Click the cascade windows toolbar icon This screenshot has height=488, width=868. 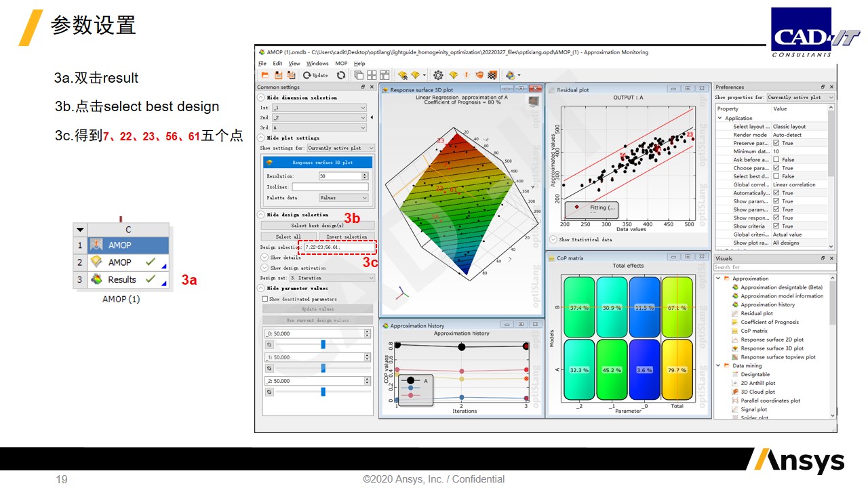point(359,75)
